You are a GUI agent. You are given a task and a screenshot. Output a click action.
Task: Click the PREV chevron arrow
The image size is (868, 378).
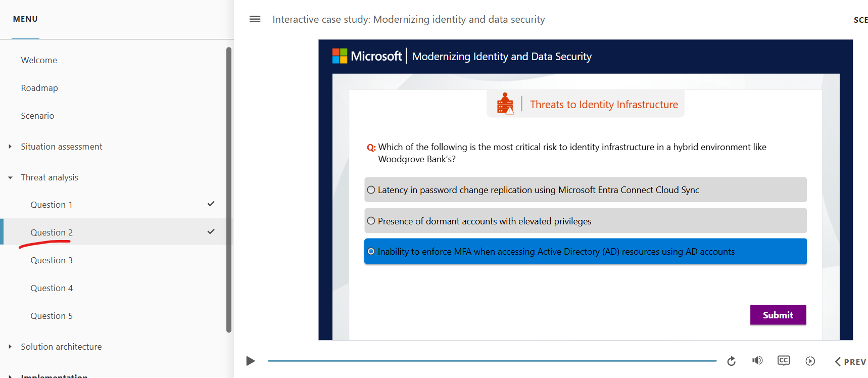pos(838,361)
